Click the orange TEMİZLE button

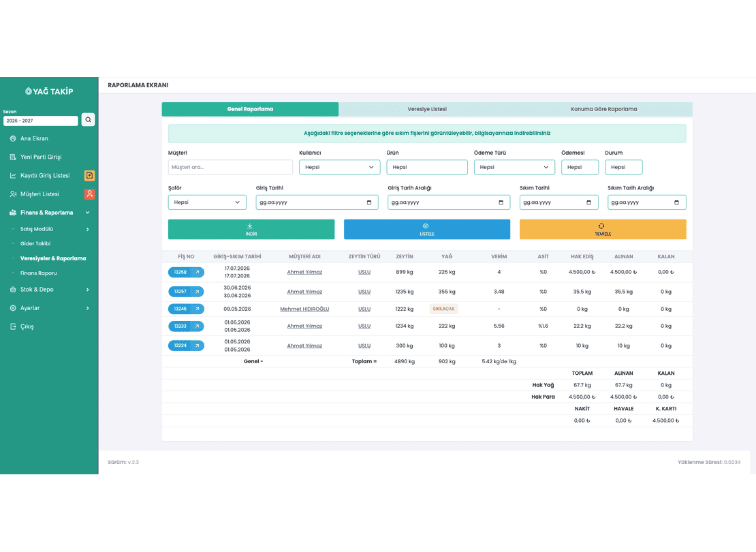click(x=603, y=230)
